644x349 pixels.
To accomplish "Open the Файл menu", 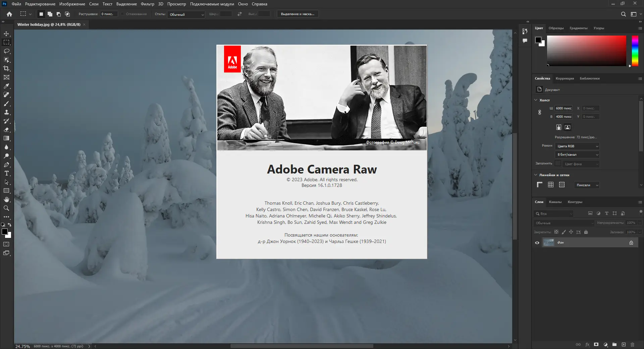I will point(16,4).
